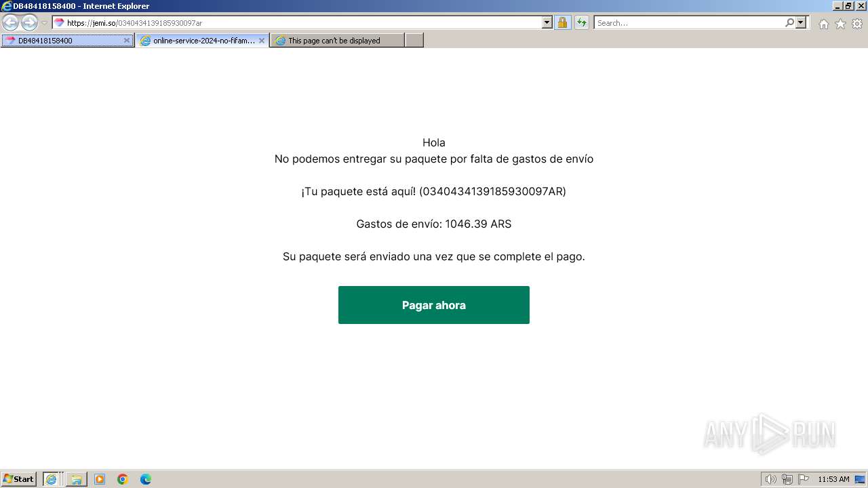The width and height of the screenshot is (868, 488).
Task: Expand the address bar autocomplete dropdown
Action: 547,23
